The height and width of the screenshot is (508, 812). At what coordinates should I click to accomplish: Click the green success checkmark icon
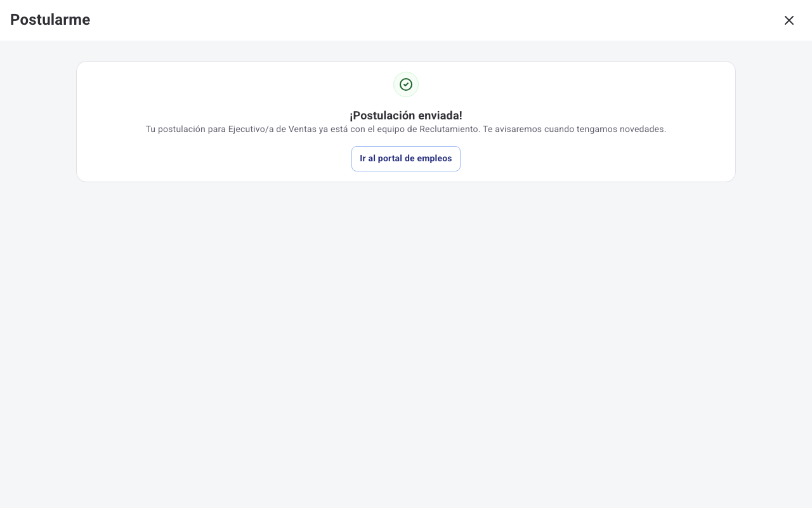tap(406, 84)
